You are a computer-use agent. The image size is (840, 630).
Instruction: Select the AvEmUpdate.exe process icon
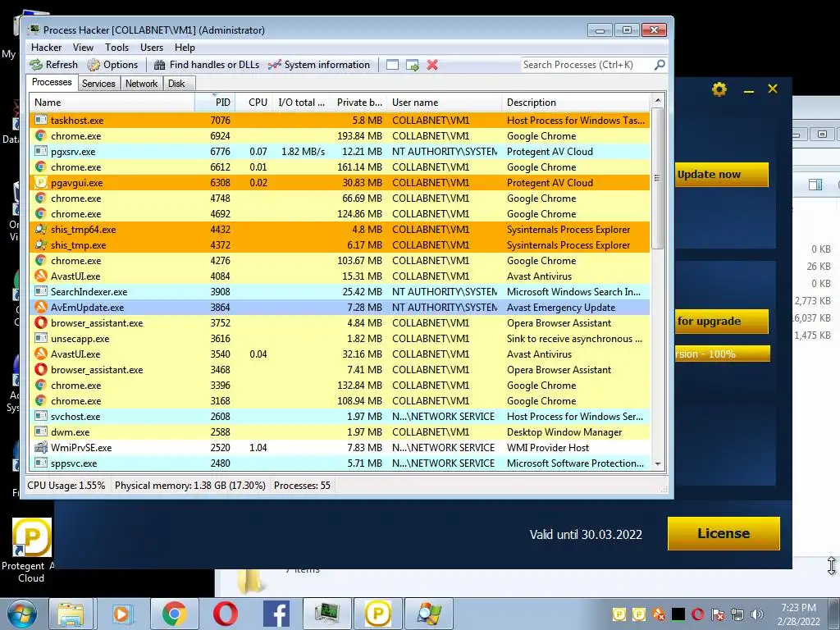click(x=41, y=307)
